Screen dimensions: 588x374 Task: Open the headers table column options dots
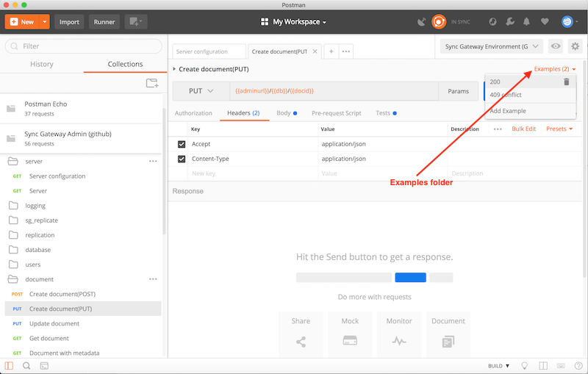pos(498,129)
